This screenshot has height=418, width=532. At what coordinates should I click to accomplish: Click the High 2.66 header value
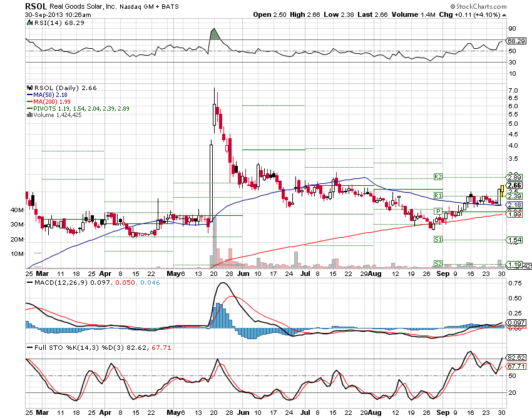pos(305,14)
